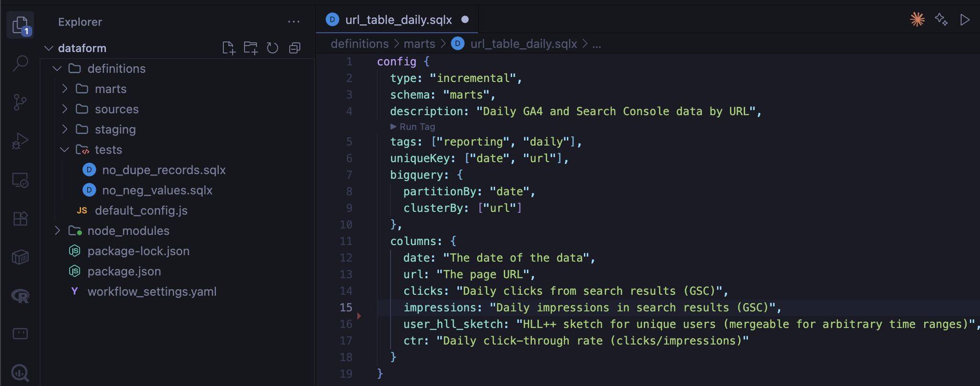The width and height of the screenshot is (980, 386).
Task: Click the Run play button in editor toolbar
Action: pos(965,20)
